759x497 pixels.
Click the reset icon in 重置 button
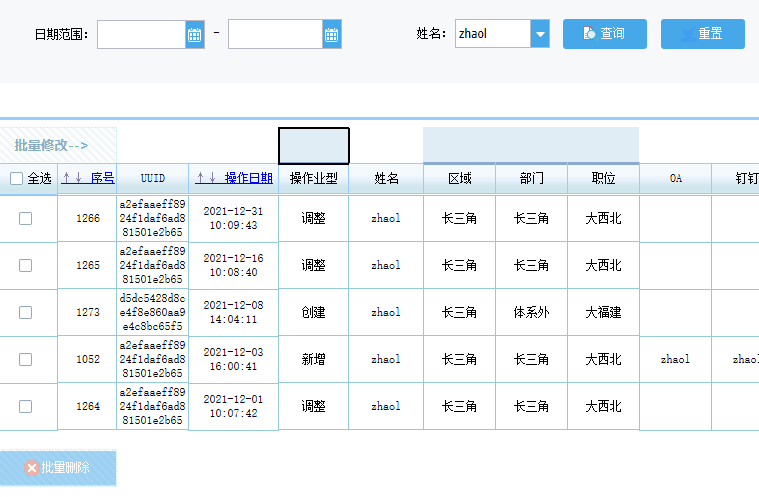[689, 34]
